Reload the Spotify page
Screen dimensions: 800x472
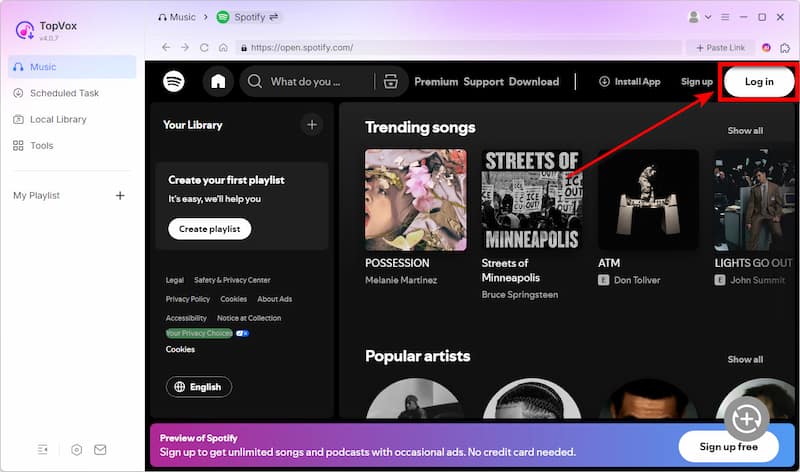point(204,47)
